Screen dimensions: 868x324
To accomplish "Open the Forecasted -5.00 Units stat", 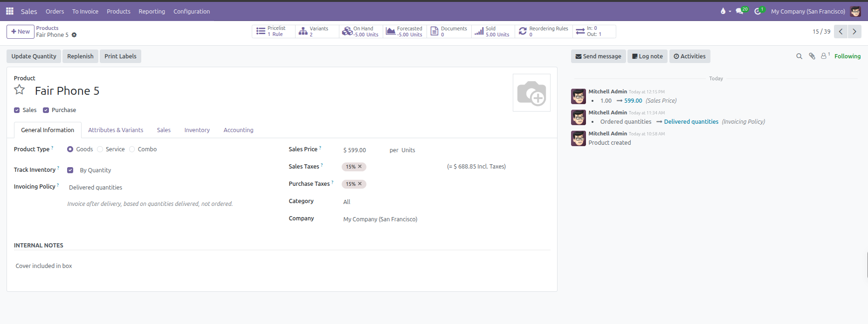I will point(405,31).
